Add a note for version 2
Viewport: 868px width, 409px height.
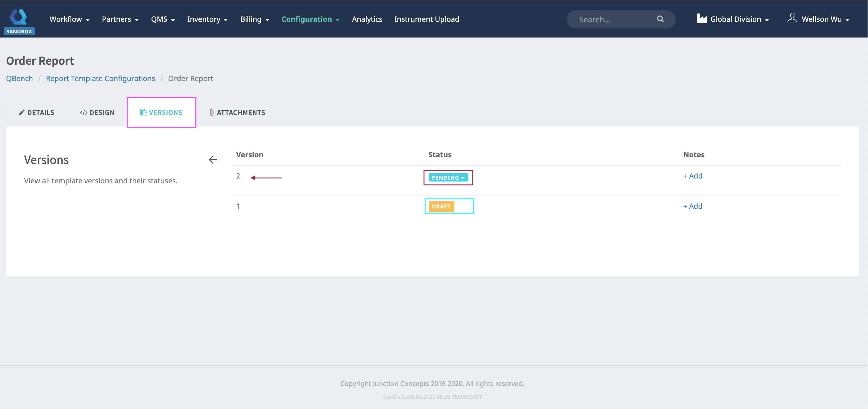[x=693, y=176]
